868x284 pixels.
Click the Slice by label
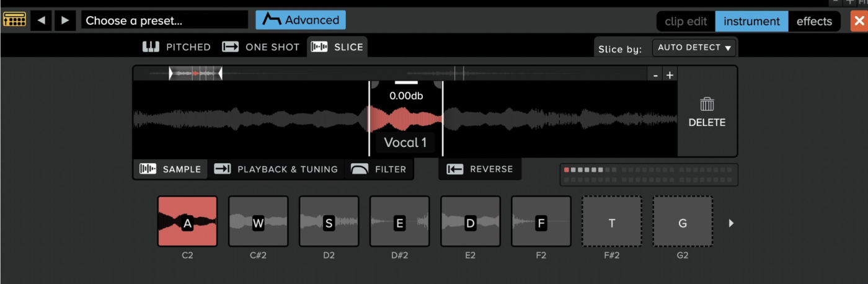click(x=620, y=49)
